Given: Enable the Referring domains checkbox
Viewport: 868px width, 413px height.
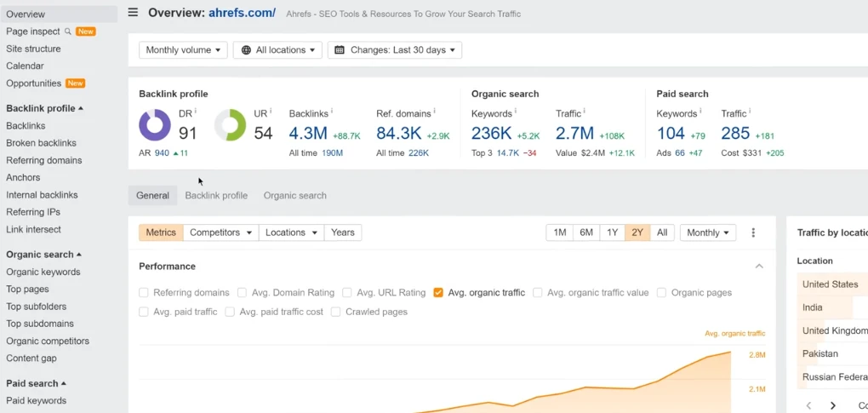Looking at the screenshot, I should 144,293.
